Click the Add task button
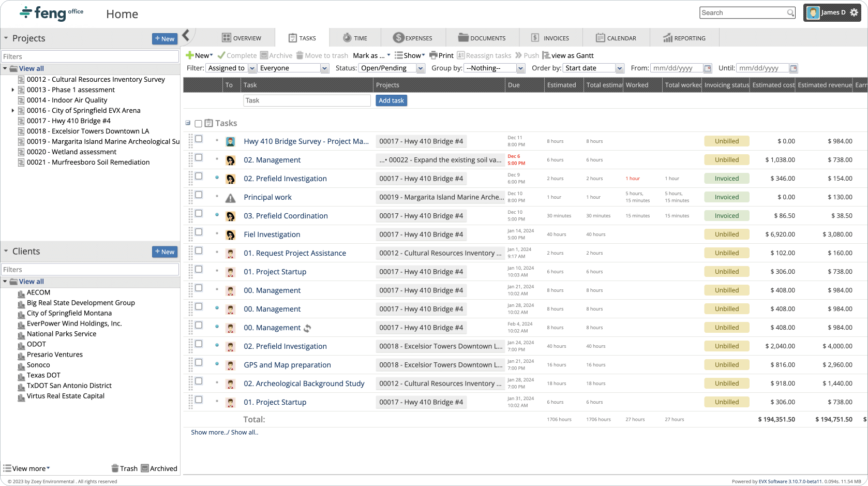Image resolution: width=868 pixels, height=486 pixels. pyautogui.click(x=391, y=100)
